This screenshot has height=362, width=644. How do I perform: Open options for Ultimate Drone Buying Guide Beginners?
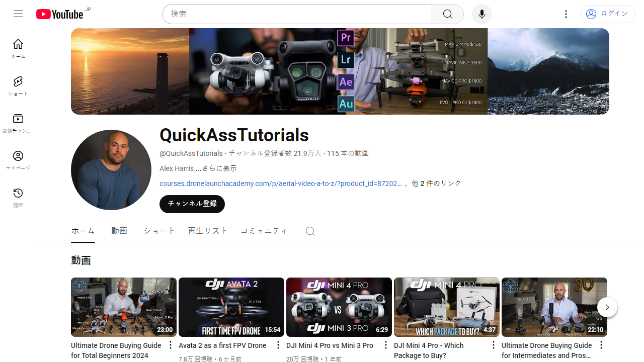point(170,345)
